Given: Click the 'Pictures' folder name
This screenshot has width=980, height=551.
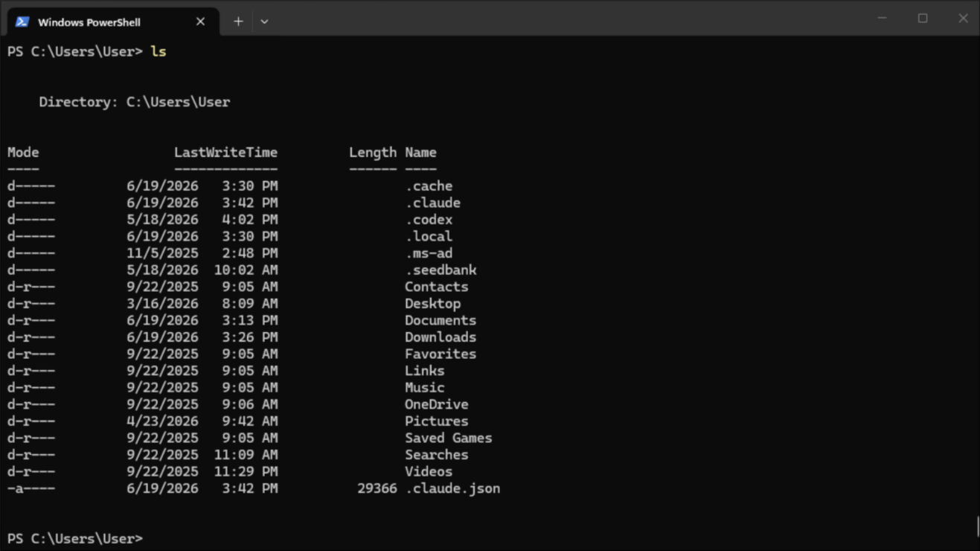Looking at the screenshot, I should 437,421.
